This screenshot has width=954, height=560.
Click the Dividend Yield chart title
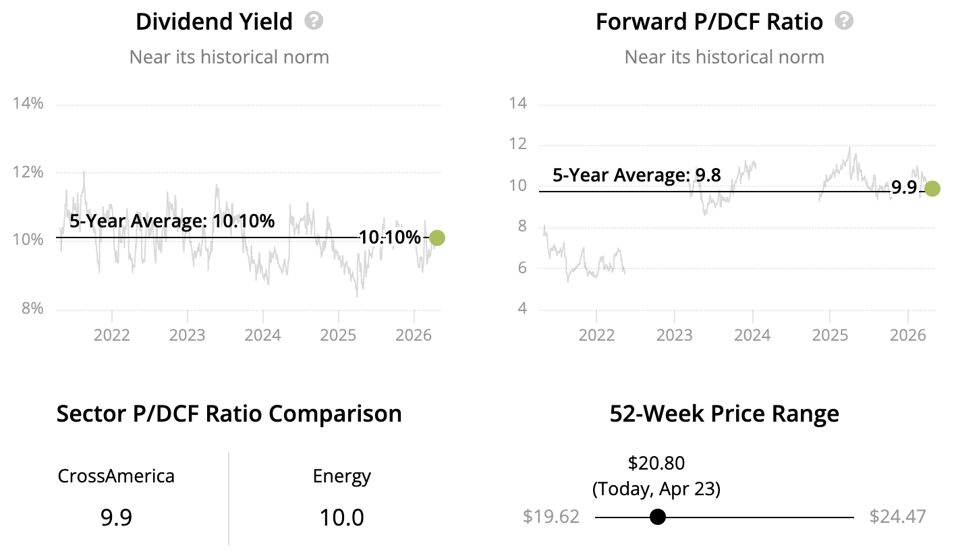214,22
